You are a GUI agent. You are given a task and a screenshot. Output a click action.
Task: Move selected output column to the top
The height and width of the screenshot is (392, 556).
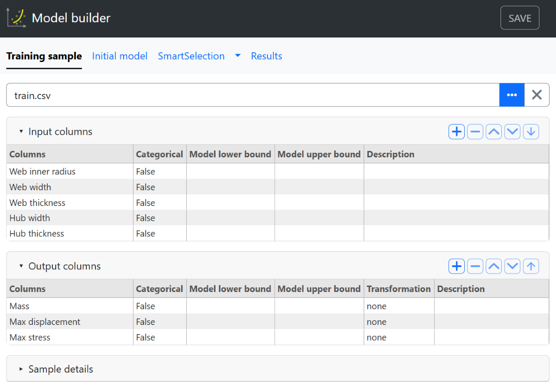coord(531,266)
